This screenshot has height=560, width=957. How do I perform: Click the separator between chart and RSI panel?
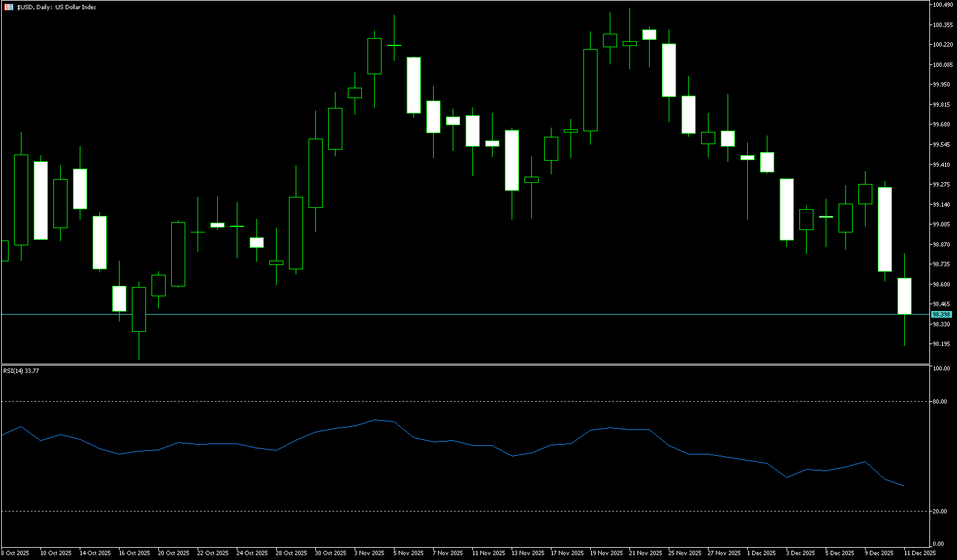466,364
